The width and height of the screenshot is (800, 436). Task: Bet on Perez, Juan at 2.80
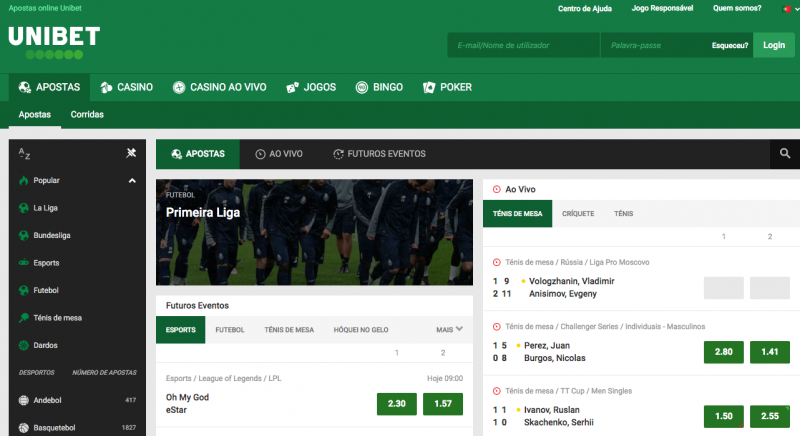[723, 352]
